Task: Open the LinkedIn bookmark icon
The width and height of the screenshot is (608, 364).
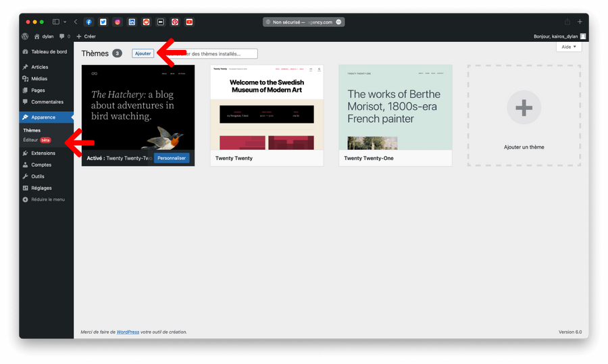Action: 132,22
